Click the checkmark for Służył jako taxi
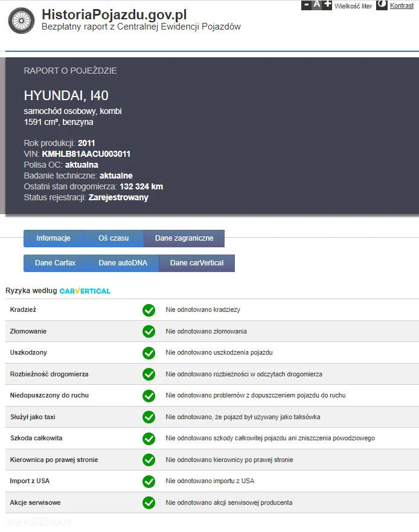 (149, 417)
